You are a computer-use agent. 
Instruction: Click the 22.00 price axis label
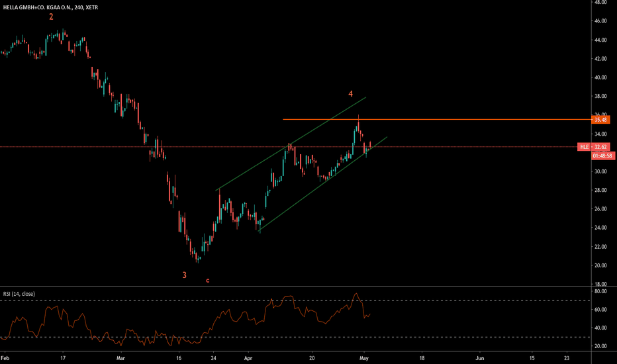point(600,247)
